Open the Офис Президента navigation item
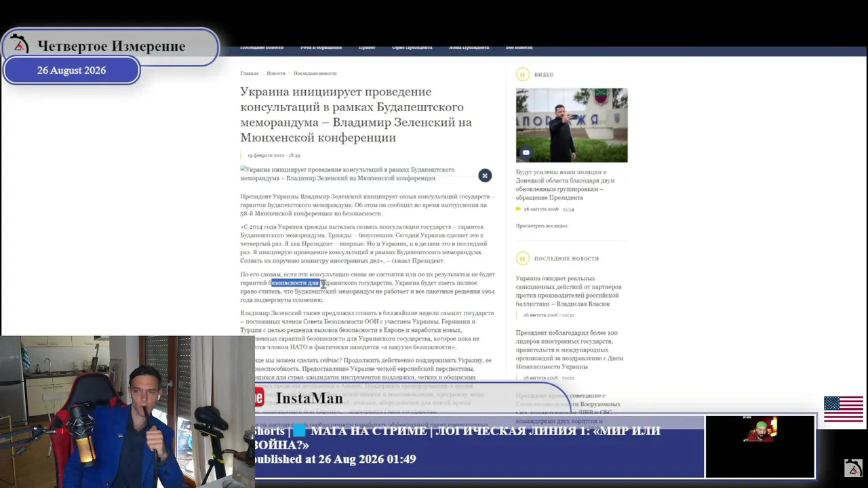This screenshot has height=488, width=868. [412, 47]
